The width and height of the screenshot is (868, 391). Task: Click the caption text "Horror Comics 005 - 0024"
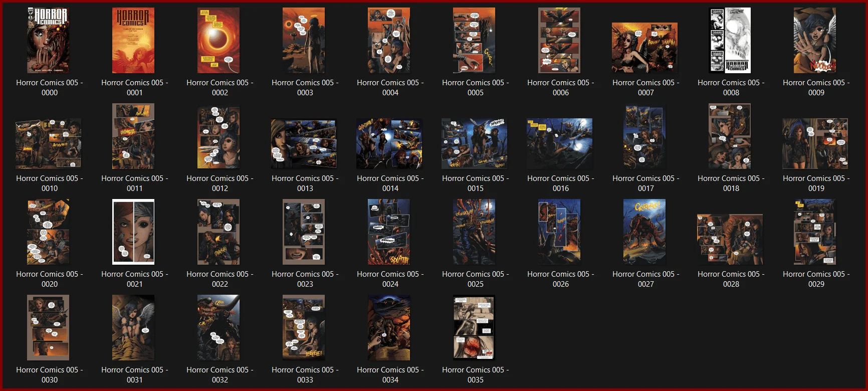point(390,279)
